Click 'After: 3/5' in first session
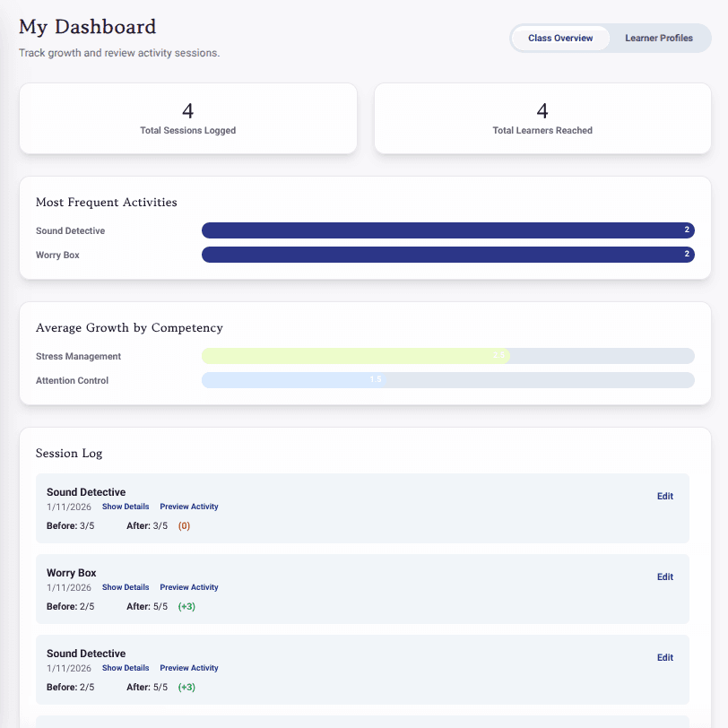 [147, 526]
